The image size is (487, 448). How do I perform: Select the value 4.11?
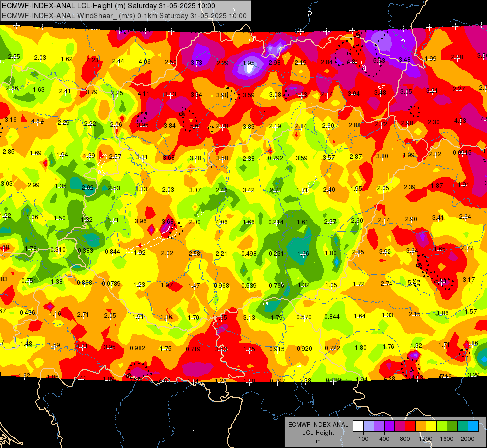click(x=143, y=93)
